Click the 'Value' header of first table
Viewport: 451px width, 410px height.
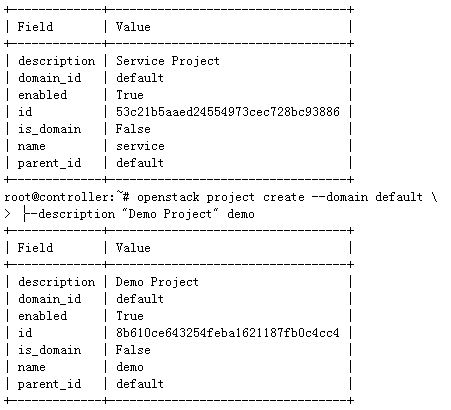tap(133, 27)
